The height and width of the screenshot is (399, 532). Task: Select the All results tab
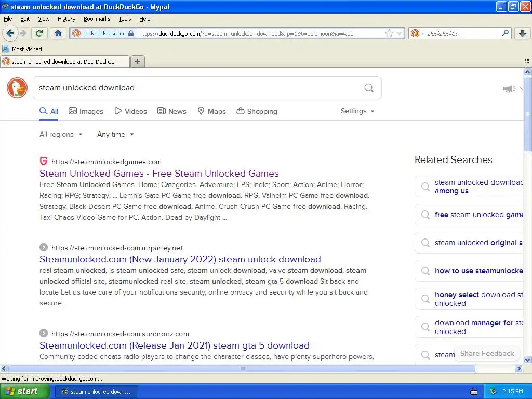49,111
